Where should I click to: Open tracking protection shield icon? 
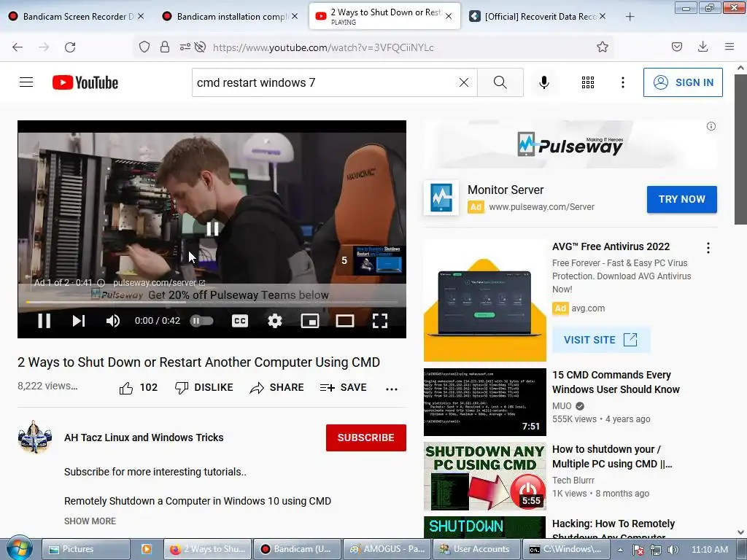144,47
